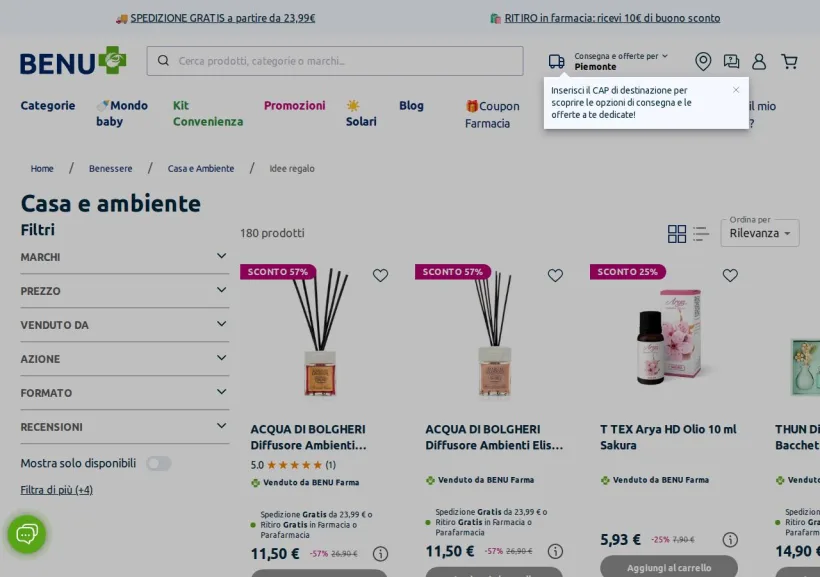Expand the RECENSIONI filter
Image resolution: width=820 pixels, height=577 pixels.
tap(124, 427)
